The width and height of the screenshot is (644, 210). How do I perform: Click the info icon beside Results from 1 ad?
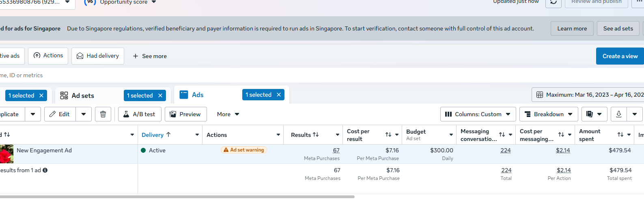[x=45, y=170]
